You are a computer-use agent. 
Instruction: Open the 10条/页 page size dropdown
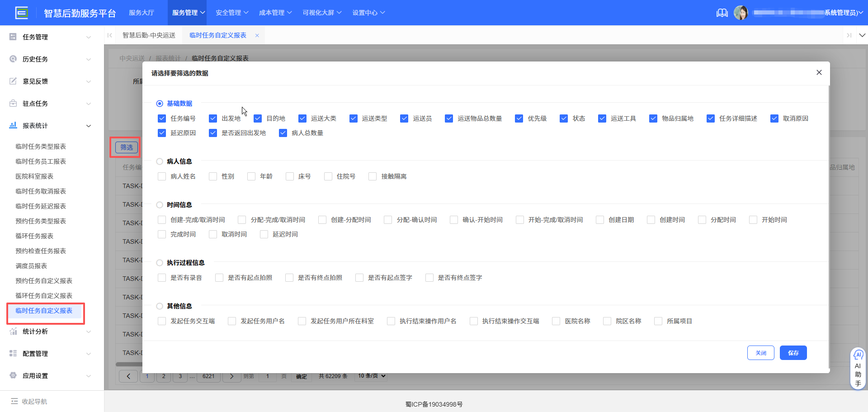371,376
